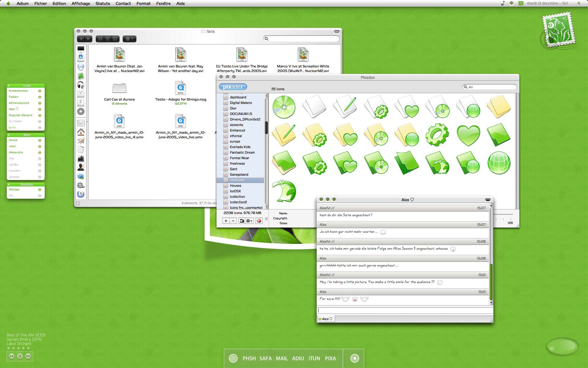The height and width of the screenshot is (368, 588).
Task: Open the Fichier menu
Action: [41, 3]
